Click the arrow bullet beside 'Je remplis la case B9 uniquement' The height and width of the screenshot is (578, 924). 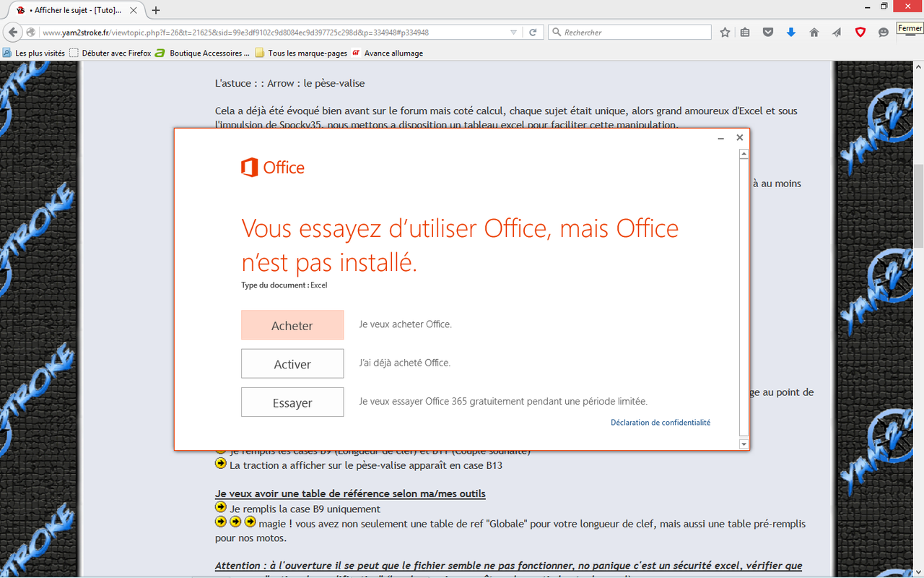click(x=221, y=507)
